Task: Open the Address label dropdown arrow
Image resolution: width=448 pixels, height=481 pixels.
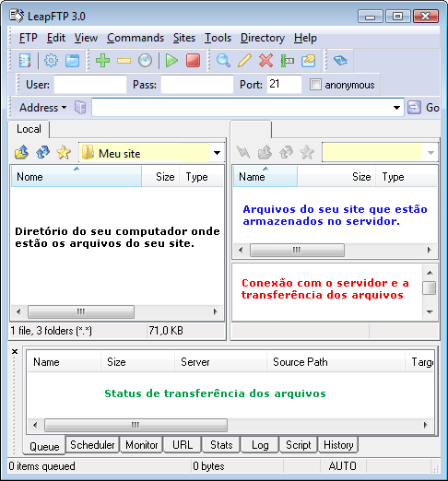Action: [x=64, y=108]
